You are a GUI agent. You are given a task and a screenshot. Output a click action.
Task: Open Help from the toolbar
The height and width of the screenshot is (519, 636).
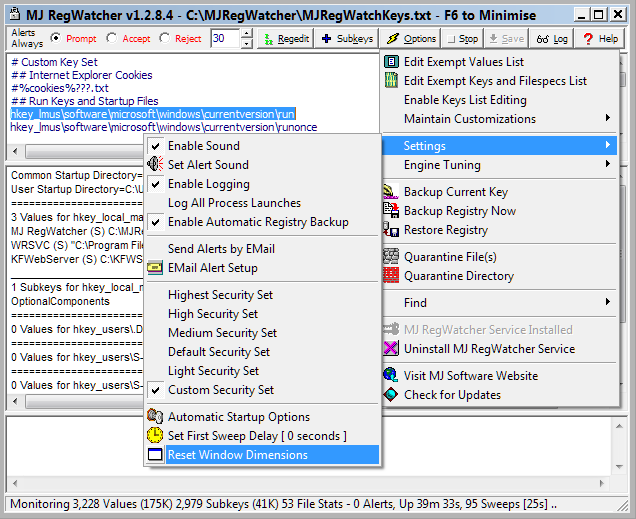click(x=600, y=39)
